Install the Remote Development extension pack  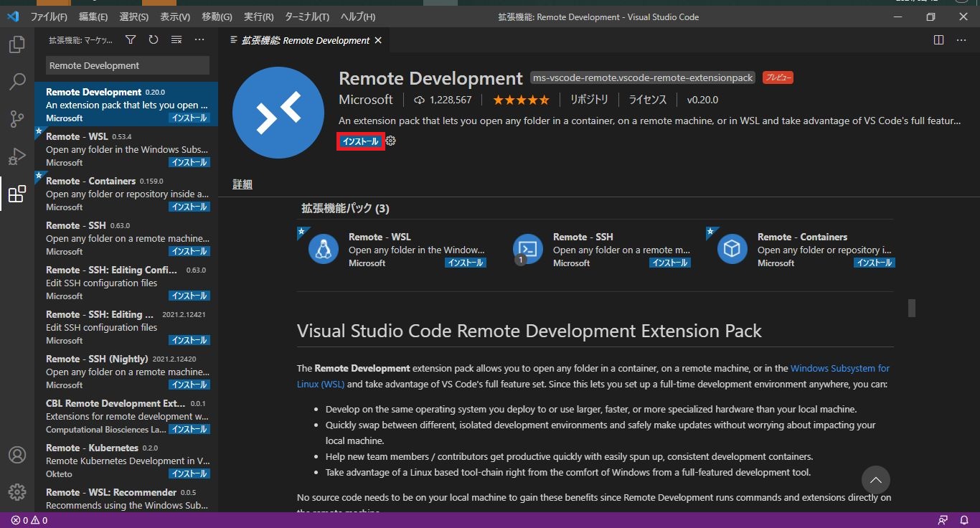click(x=360, y=141)
